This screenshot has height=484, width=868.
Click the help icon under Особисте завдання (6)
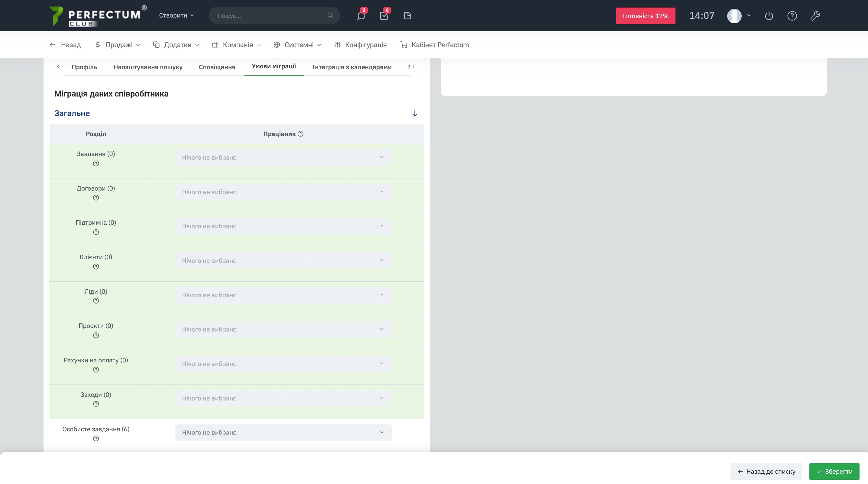point(96,438)
